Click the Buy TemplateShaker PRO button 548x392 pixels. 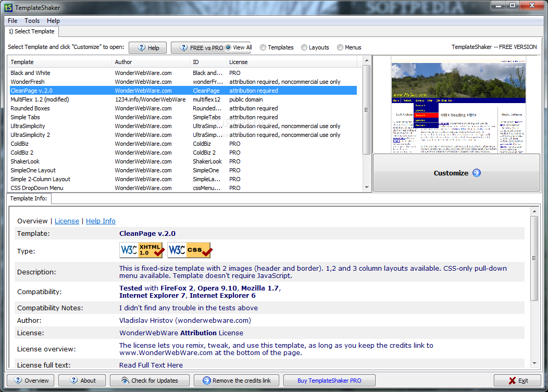(329, 381)
